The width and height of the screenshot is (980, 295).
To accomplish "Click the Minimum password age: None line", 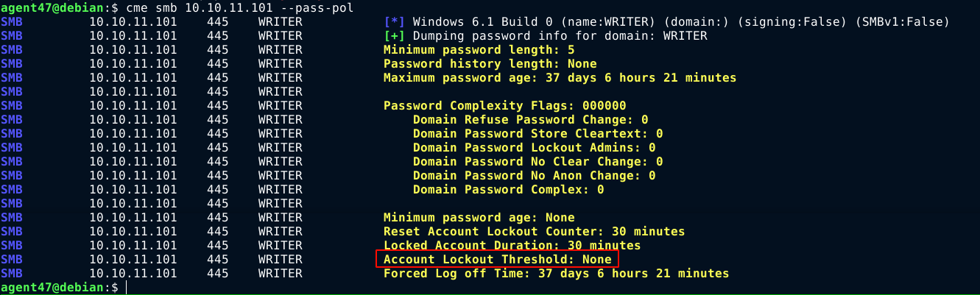I will coord(479,218).
